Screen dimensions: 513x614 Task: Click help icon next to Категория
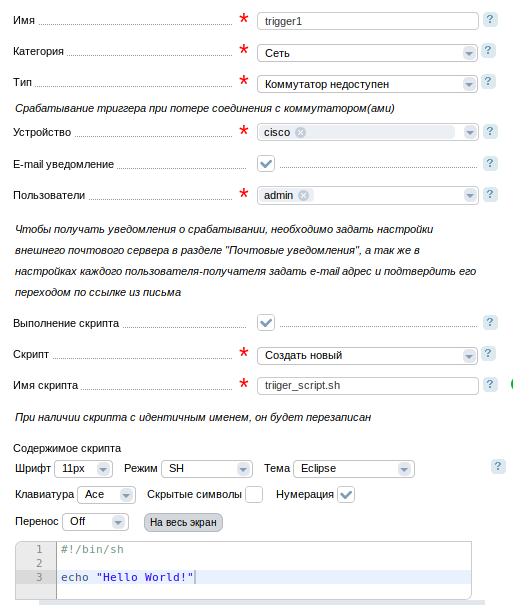click(488, 51)
